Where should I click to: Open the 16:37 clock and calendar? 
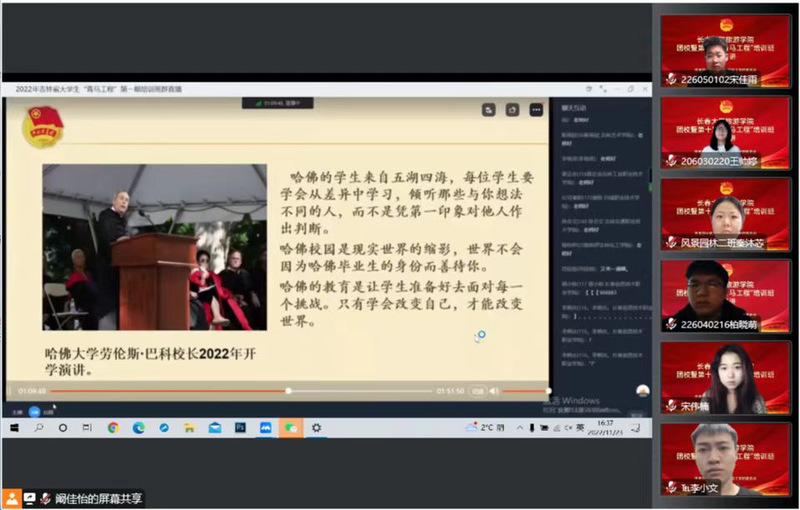point(605,427)
